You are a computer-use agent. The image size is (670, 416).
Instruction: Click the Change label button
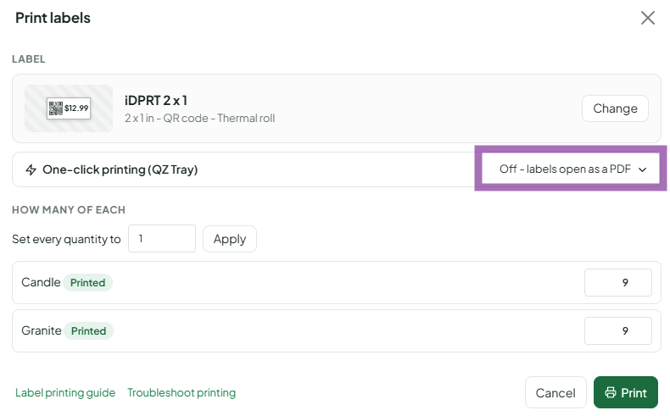(615, 108)
